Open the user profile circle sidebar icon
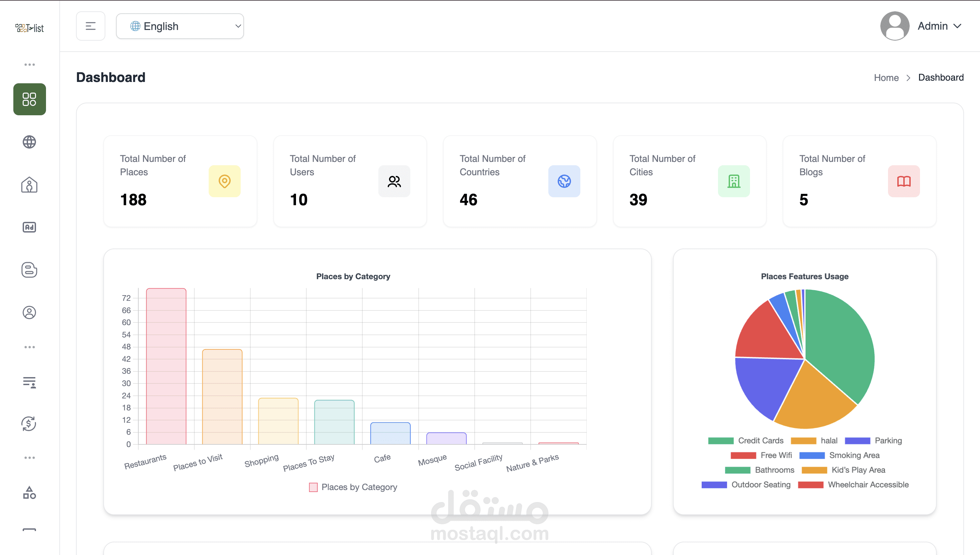Screen dimensions: 980x555 pos(29,312)
